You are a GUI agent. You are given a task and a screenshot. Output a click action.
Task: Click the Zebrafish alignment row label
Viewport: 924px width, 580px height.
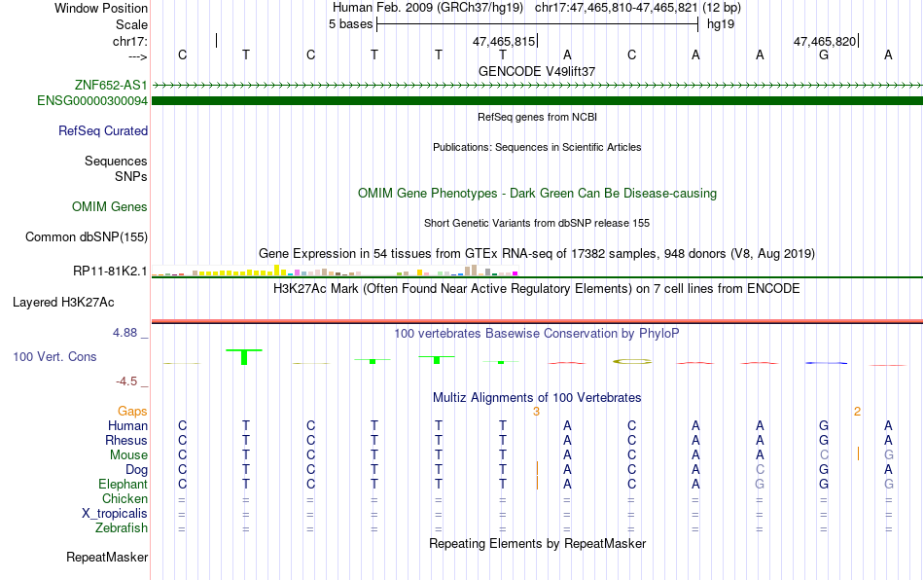tap(122, 528)
